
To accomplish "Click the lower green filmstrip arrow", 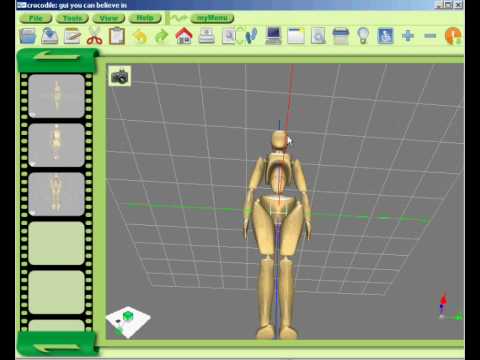I will pos(57,348).
